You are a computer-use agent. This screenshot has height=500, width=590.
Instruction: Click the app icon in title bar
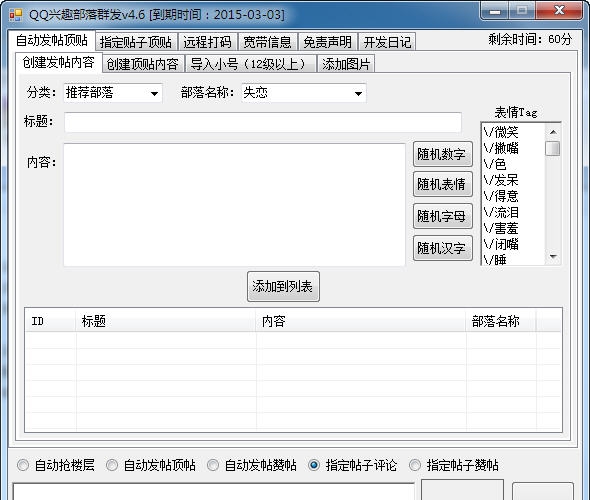point(16,15)
